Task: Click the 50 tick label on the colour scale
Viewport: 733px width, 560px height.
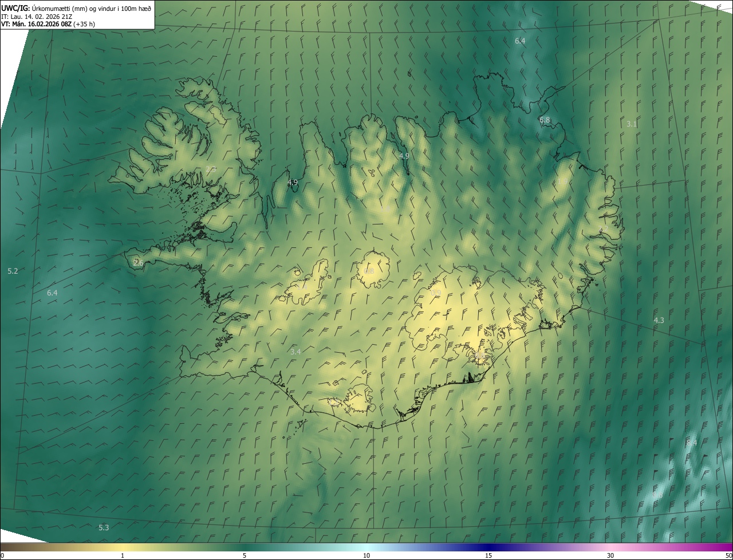Action: pos(728,555)
